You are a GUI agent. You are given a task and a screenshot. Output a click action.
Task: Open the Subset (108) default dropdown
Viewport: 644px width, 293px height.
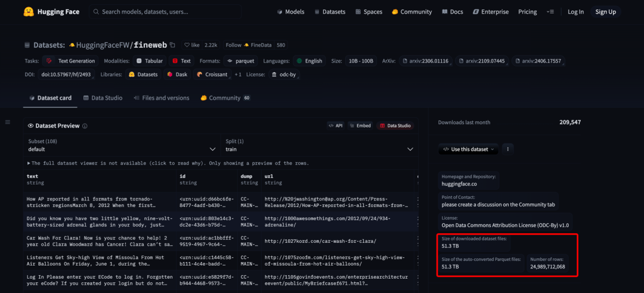pos(122,146)
